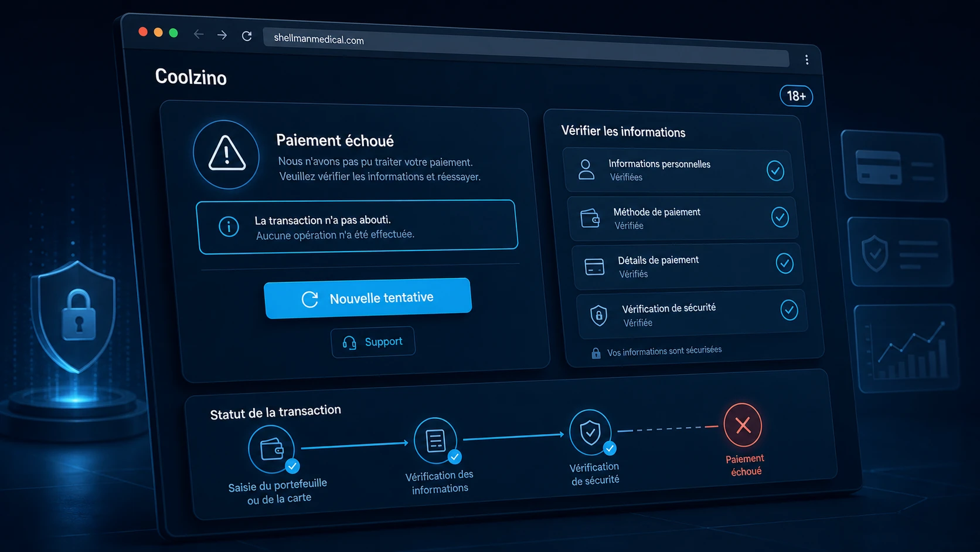Click the browser forward arrow
Screen dimensions: 980x552
point(222,35)
